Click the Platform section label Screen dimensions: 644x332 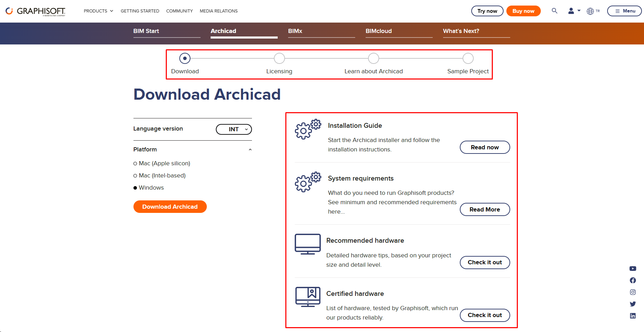click(145, 149)
